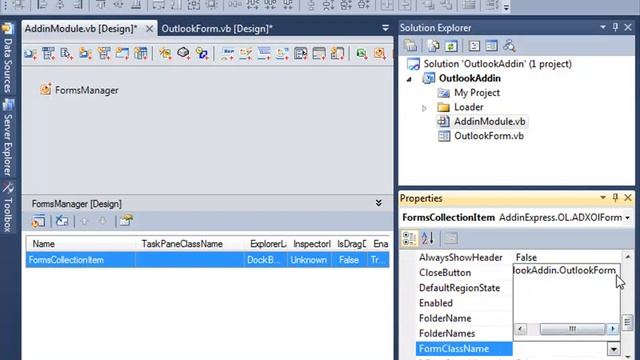Open Properties window position menu
This screenshot has width=640, height=360.
coord(603,198)
